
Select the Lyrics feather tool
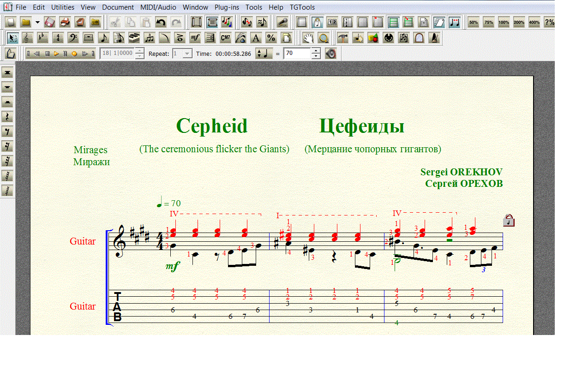240,38
